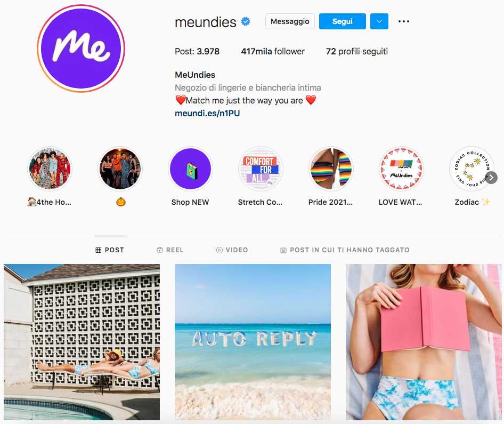Screen dimensions: 504x424
Task: Open the Pride 2021 highlight
Action: [331, 169]
